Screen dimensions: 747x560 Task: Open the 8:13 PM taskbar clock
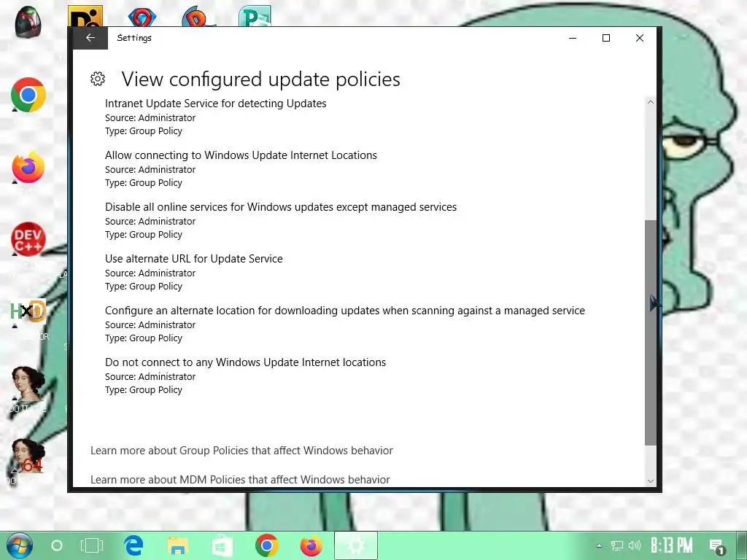tap(671, 545)
